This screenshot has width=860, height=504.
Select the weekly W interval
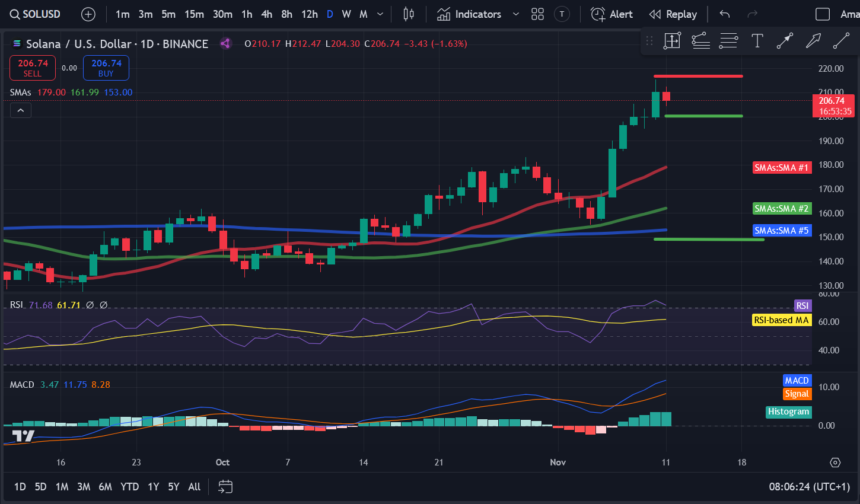346,14
